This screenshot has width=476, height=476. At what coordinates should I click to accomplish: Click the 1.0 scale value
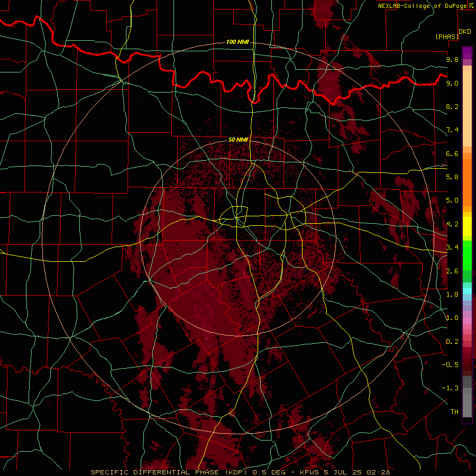click(x=452, y=318)
